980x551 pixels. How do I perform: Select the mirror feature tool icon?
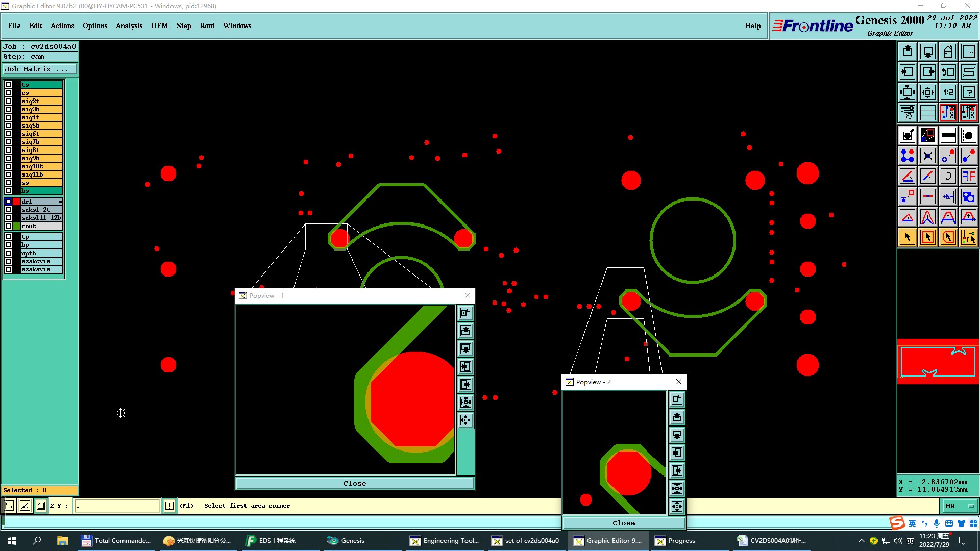[968, 176]
